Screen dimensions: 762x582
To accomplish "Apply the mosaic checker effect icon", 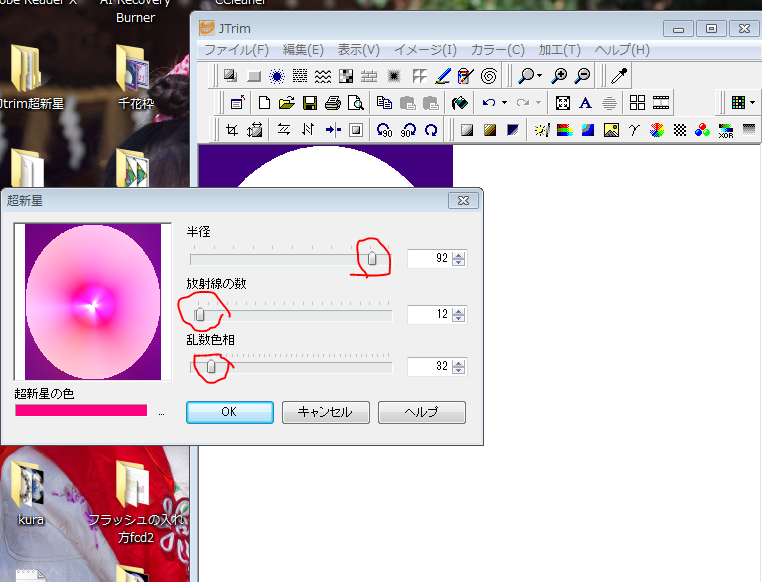I will (x=346, y=76).
